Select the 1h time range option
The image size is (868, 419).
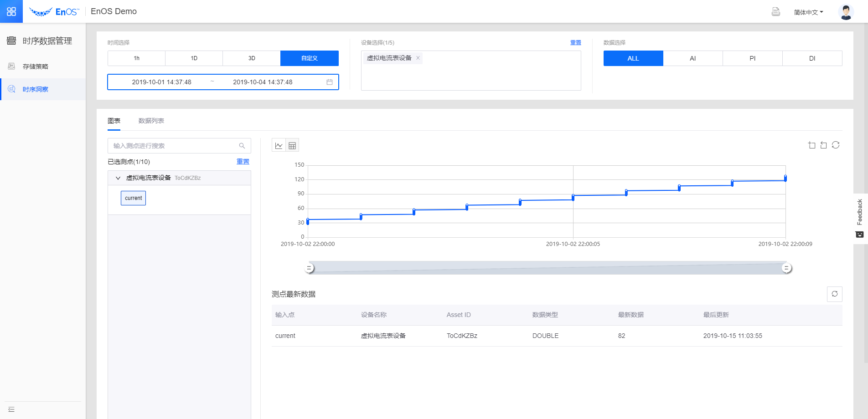pos(136,58)
